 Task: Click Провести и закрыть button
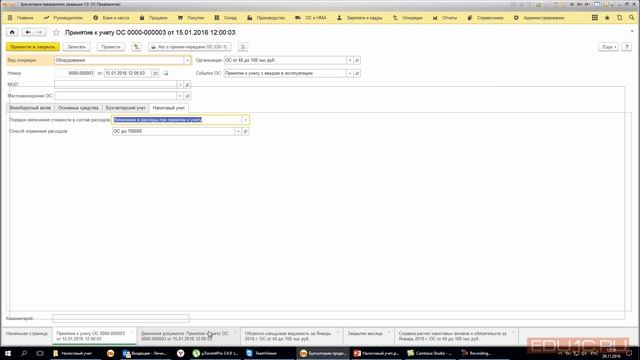point(33,47)
